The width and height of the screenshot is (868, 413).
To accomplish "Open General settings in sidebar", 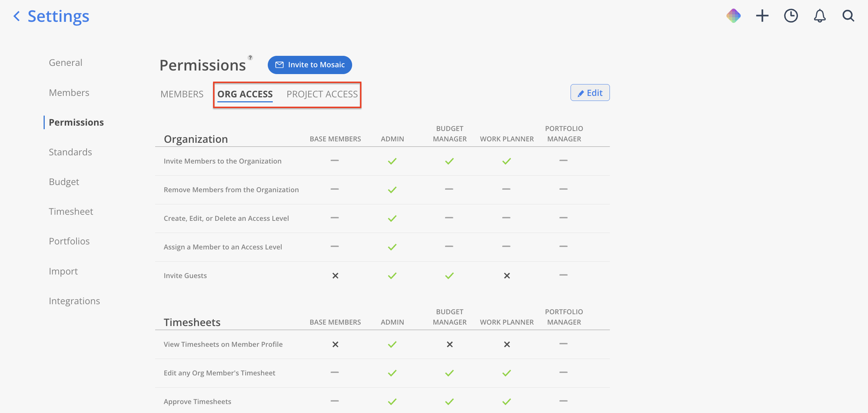I will (66, 63).
